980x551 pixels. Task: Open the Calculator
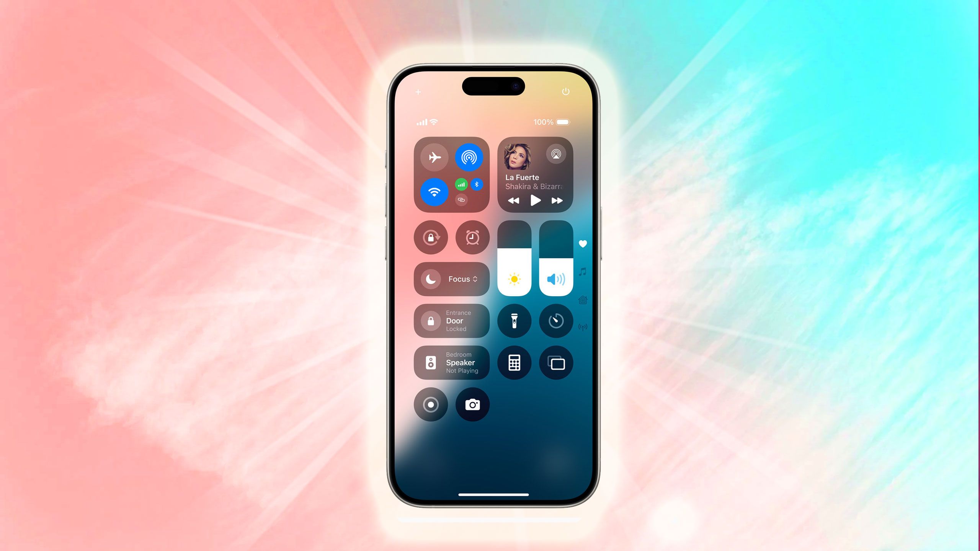click(x=514, y=362)
